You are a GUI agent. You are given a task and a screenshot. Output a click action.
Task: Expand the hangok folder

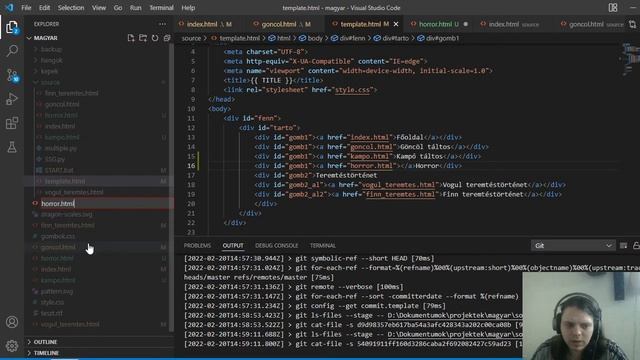point(51,60)
